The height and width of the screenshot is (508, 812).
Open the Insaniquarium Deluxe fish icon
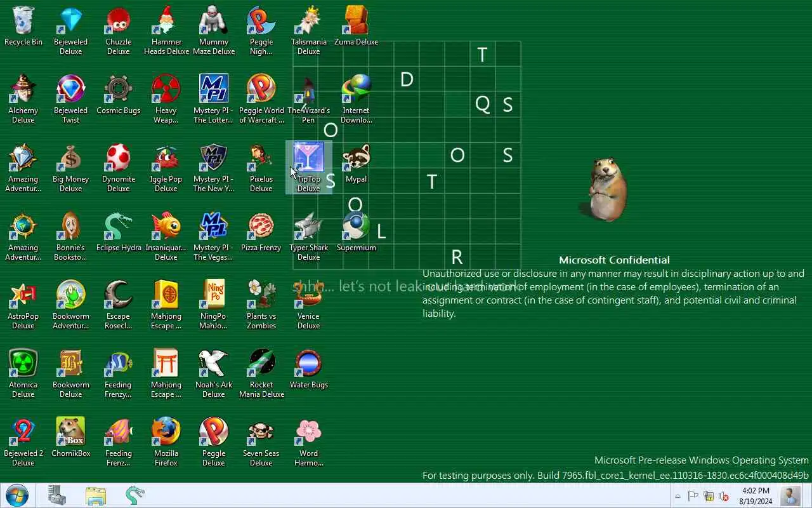166,236
